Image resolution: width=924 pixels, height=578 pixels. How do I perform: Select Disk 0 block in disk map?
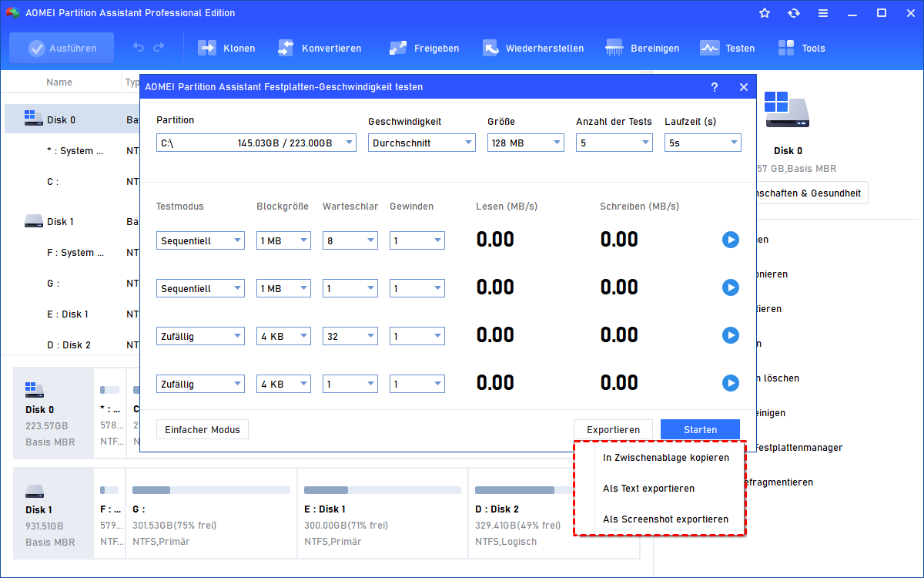pos(53,412)
